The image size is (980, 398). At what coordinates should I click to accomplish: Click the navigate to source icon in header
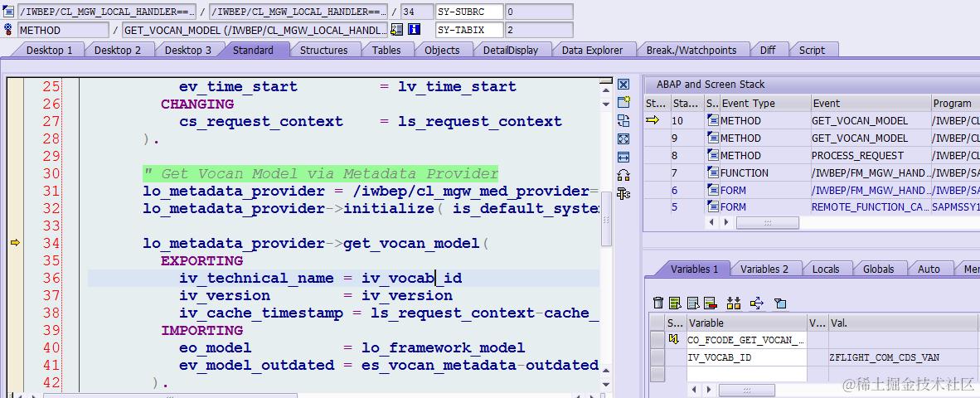tap(397, 29)
